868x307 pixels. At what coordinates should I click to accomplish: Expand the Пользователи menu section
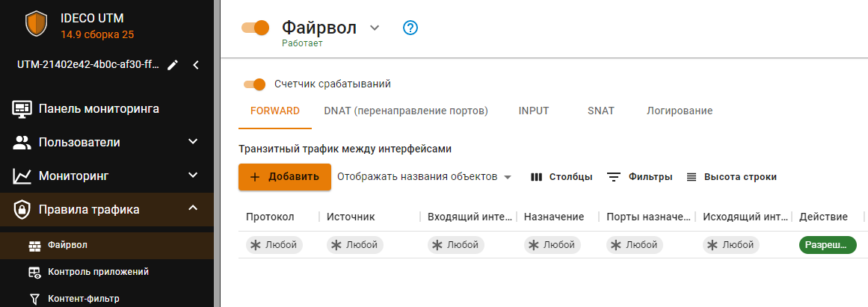[x=193, y=142]
